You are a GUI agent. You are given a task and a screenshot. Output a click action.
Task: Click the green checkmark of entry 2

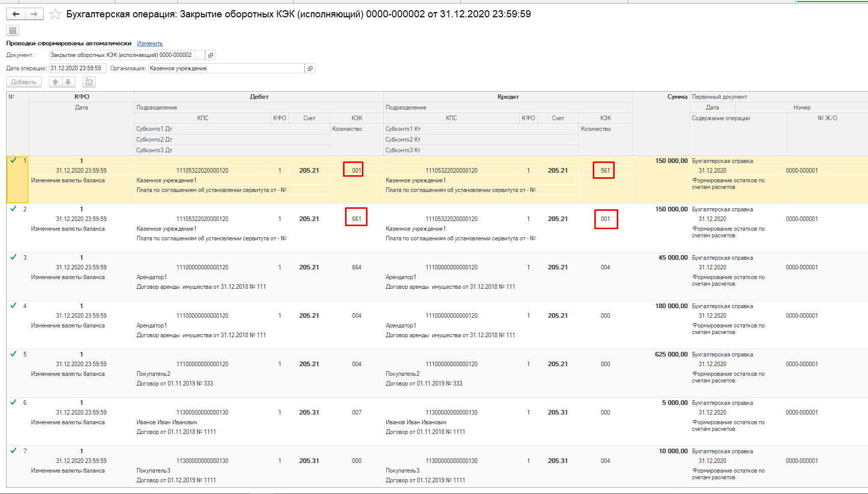click(14, 209)
